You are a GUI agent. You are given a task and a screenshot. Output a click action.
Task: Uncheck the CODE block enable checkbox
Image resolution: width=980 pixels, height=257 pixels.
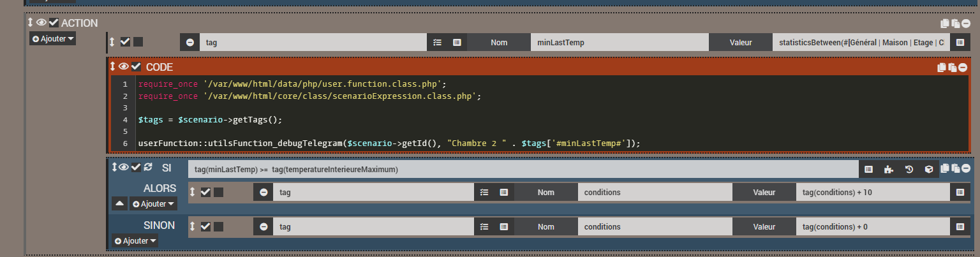(136, 67)
